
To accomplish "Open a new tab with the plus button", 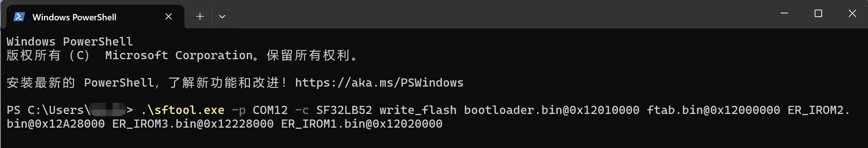I will [200, 17].
